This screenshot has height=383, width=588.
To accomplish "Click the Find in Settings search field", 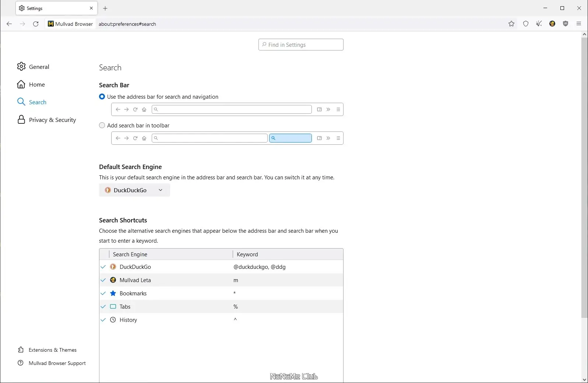I will (301, 45).
